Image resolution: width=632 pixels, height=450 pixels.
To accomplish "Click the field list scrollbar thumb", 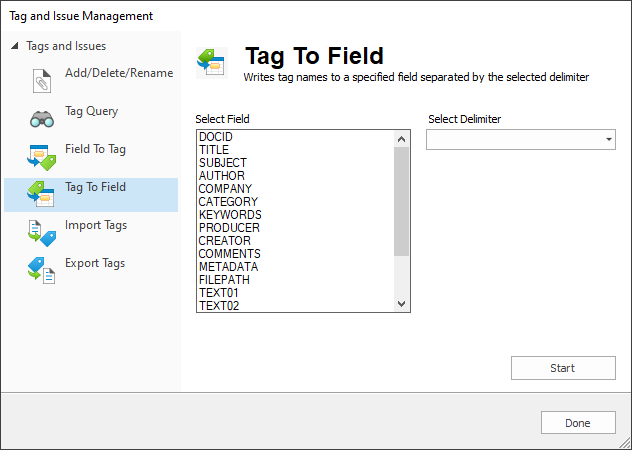I will pos(401,201).
